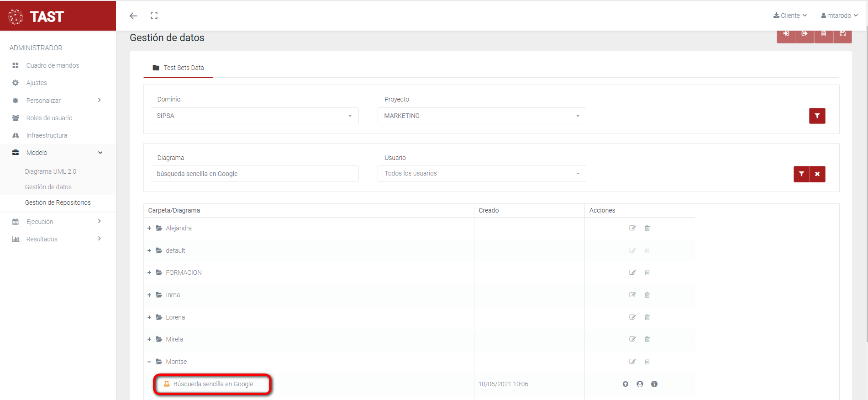Collapse the Montse folder

tap(149, 362)
